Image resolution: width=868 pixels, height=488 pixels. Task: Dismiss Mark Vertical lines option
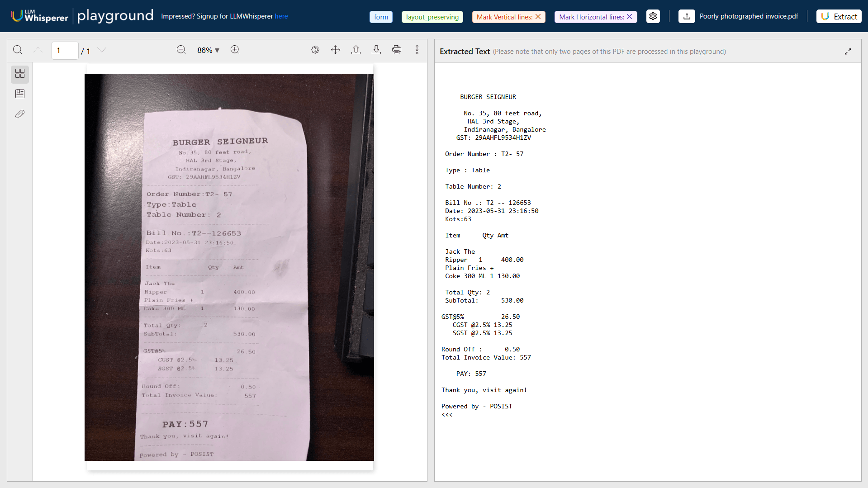pyautogui.click(x=538, y=16)
